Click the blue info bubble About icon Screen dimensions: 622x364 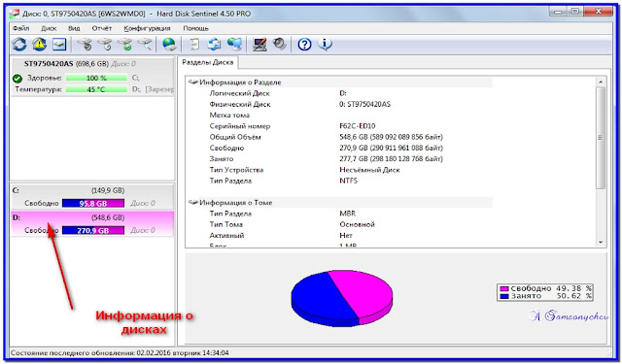pyautogui.click(x=325, y=44)
